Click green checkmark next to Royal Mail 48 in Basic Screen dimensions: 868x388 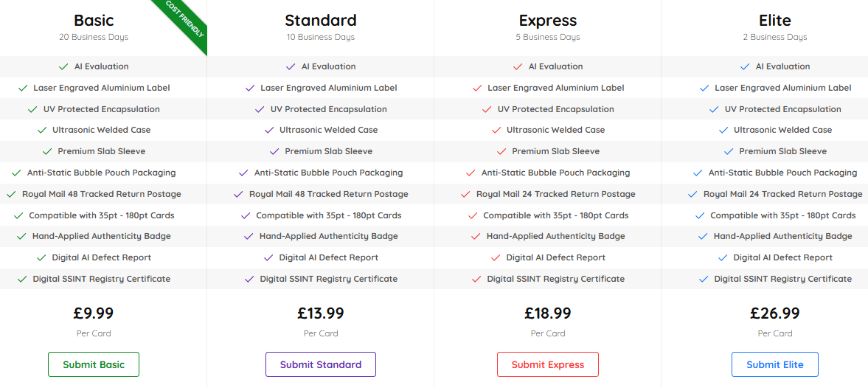click(10, 195)
